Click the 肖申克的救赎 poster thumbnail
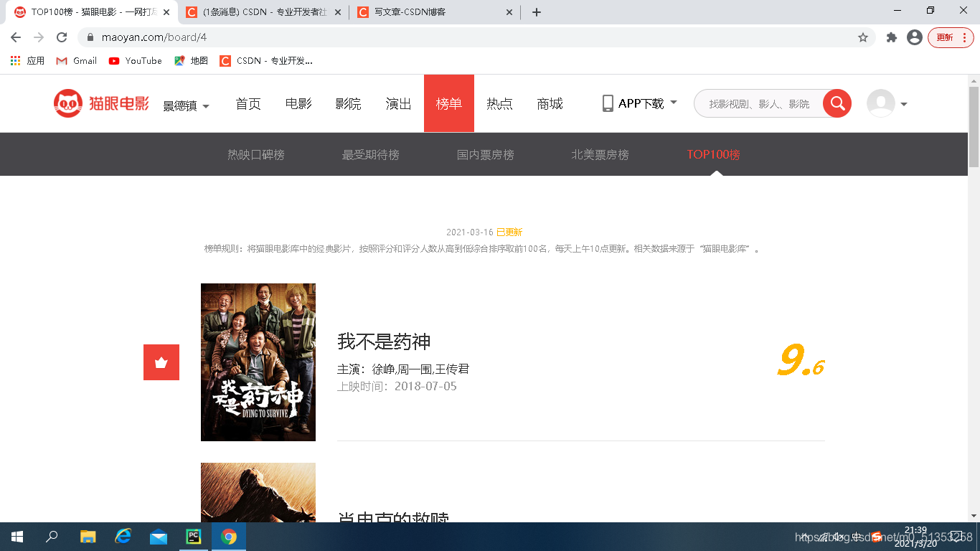This screenshot has width=980, height=551. (258, 492)
